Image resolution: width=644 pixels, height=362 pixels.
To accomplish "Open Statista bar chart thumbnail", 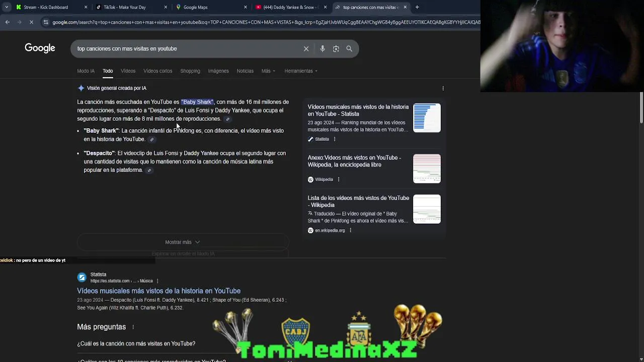I will pos(427,118).
